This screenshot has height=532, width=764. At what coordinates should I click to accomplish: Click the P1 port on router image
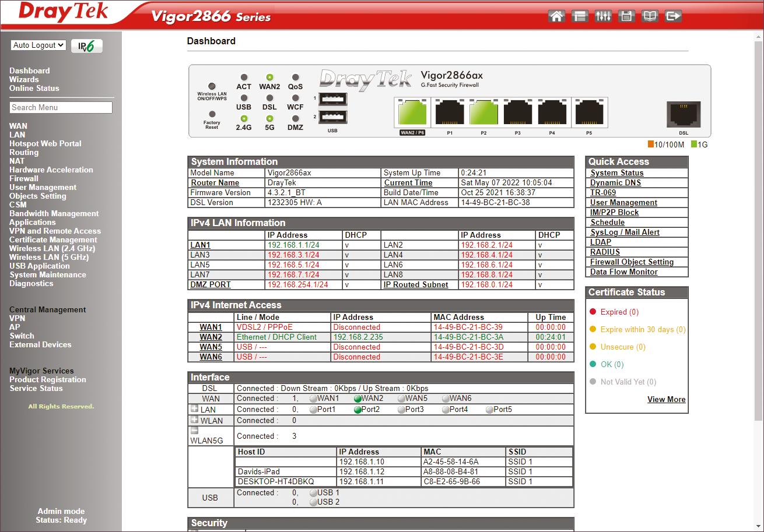(x=450, y=112)
